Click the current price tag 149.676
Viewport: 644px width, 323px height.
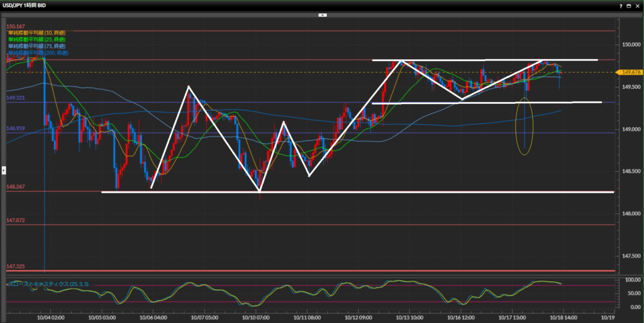click(x=630, y=72)
